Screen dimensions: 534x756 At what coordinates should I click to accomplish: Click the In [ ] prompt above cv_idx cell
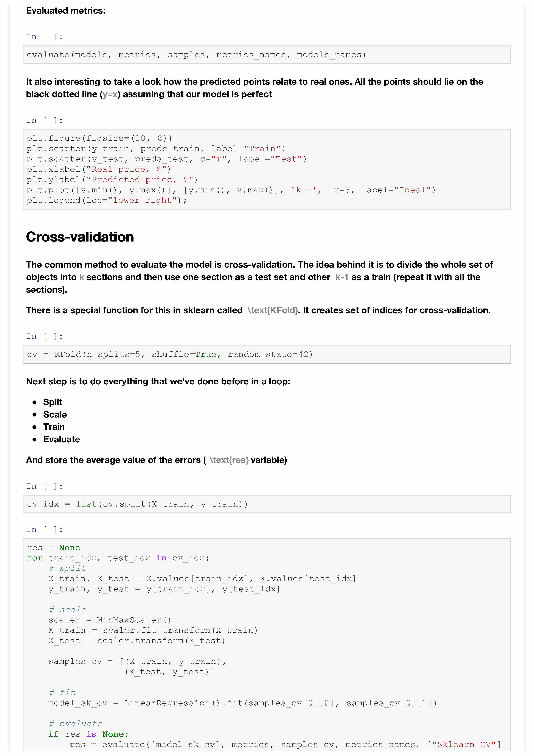point(44,486)
